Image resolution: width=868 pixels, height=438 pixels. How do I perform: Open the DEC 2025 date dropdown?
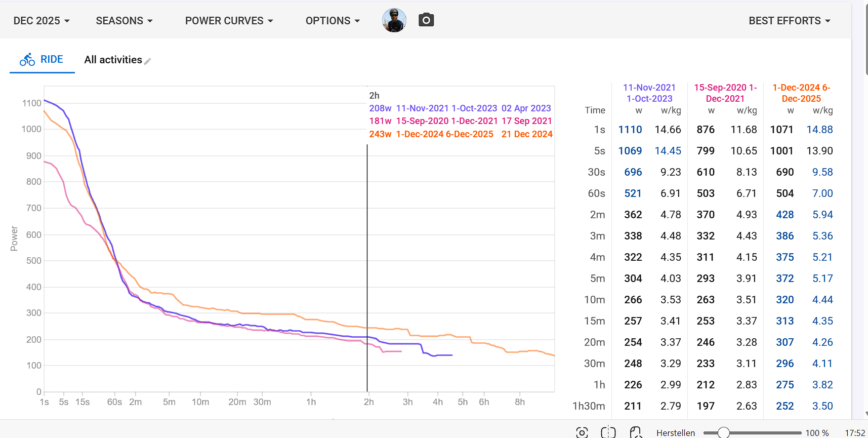coord(42,21)
